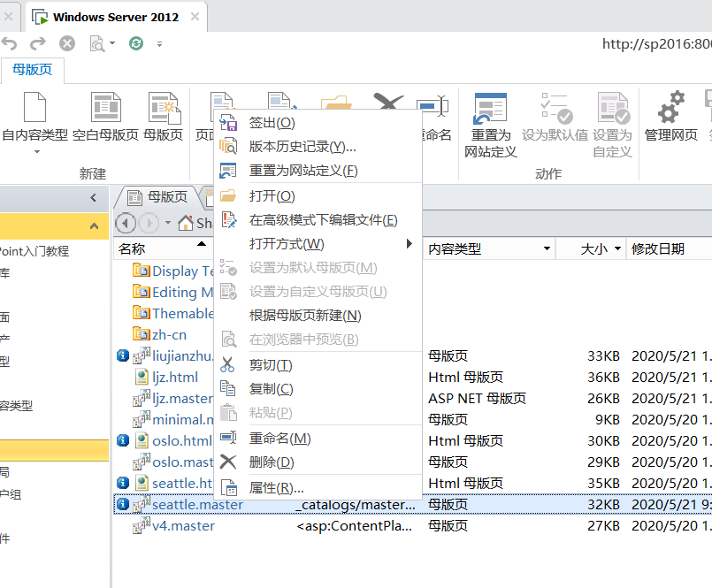Click the 设为默认值 ribbon button
The image size is (712, 588).
coord(555,116)
